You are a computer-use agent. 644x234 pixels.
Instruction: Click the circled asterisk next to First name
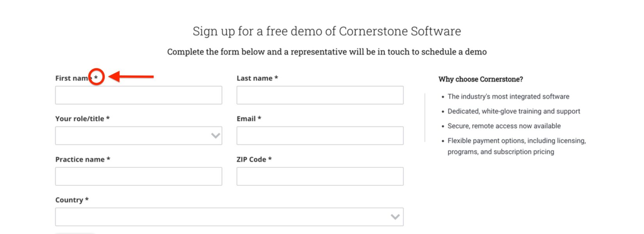click(97, 77)
